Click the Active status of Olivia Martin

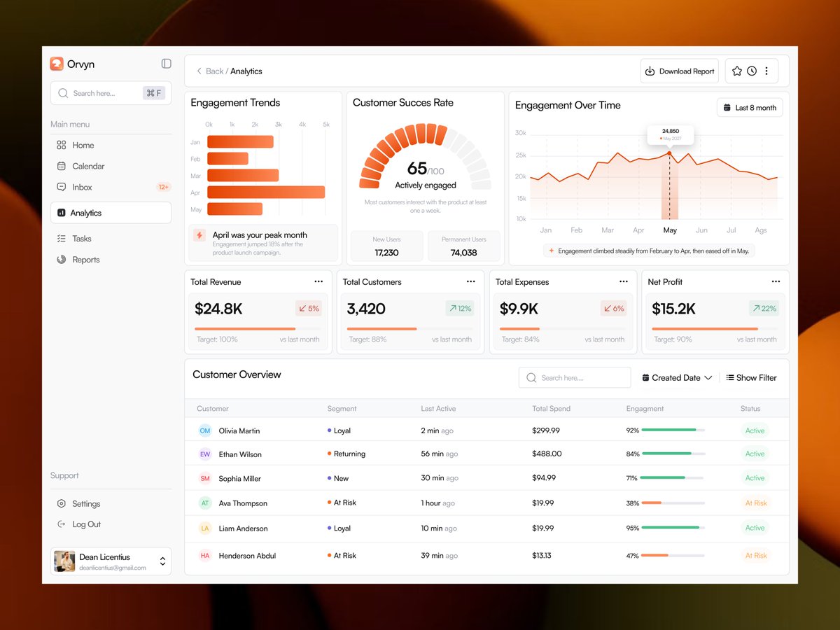pyautogui.click(x=755, y=430)
